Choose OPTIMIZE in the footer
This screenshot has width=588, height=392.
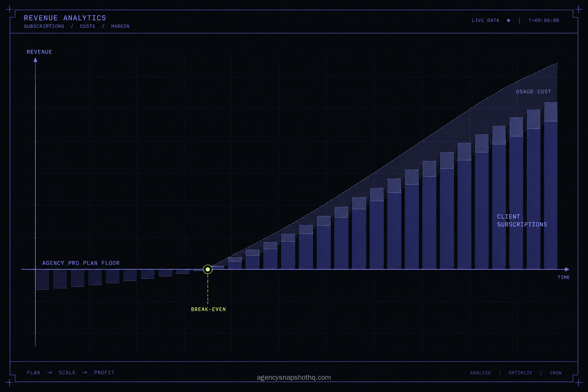[x=520, y=373]
